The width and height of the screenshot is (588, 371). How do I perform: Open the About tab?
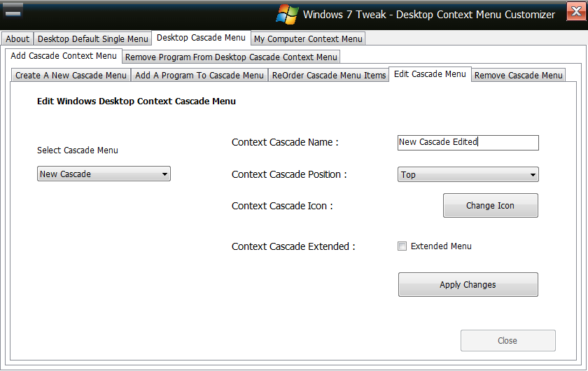17,38
